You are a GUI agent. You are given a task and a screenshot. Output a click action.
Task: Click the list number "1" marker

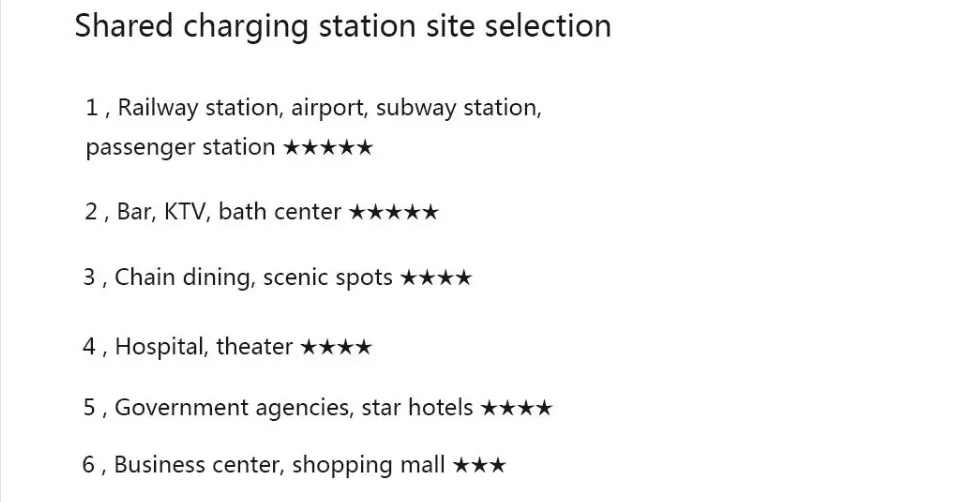pos(92,107)
